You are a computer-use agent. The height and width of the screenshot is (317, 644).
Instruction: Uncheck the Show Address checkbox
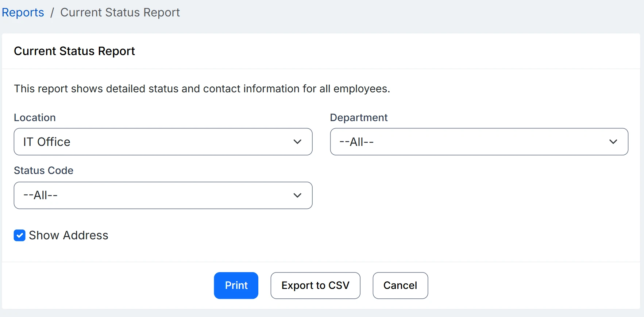click(20, 235)
